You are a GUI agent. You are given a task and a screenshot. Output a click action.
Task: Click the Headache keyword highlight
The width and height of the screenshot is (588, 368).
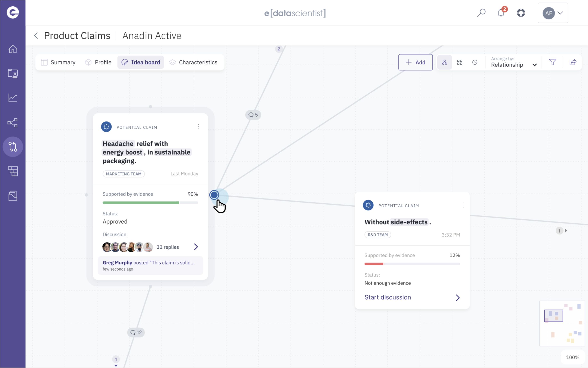pyautogui.click(x=118, y=144)
